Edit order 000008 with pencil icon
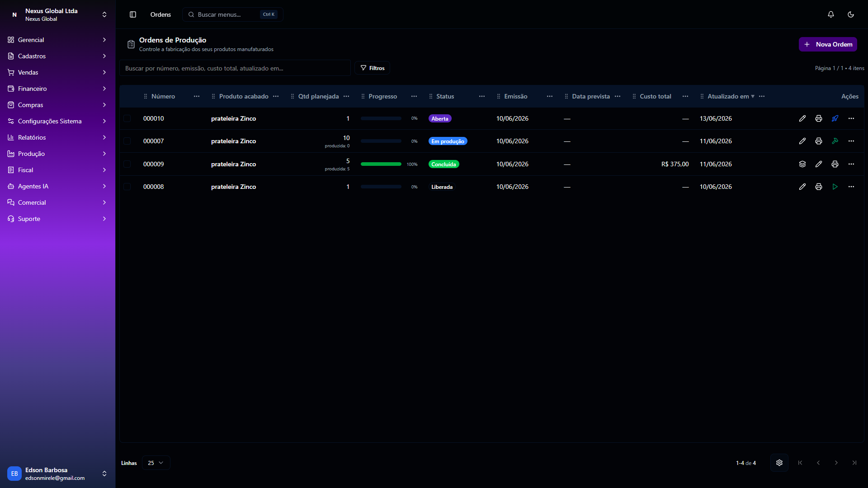The width and height of the screenshot is (868, 488). pyautogui.click(x=802, y=187)
